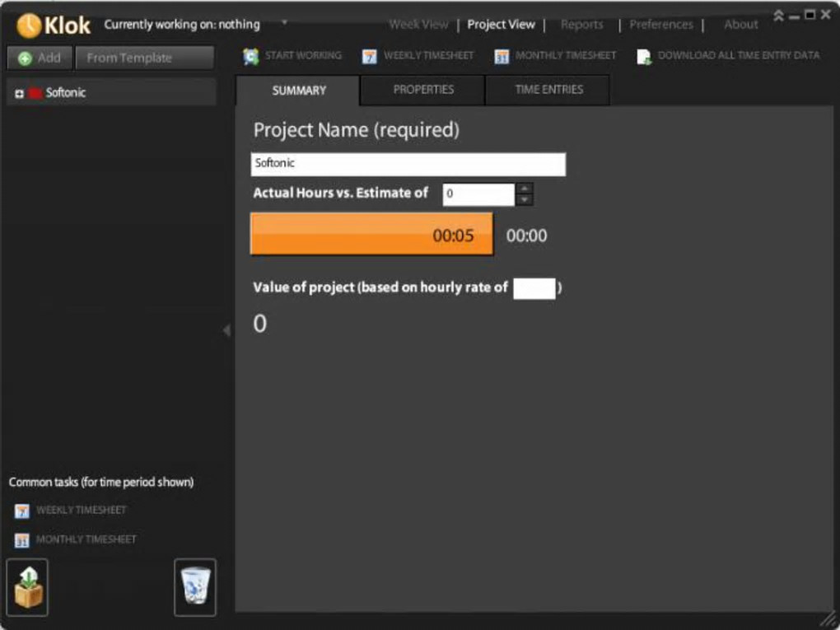Screen dimensions: 840x630
Task: Click the 00:00 estimate time text
Action: [526, 236]
